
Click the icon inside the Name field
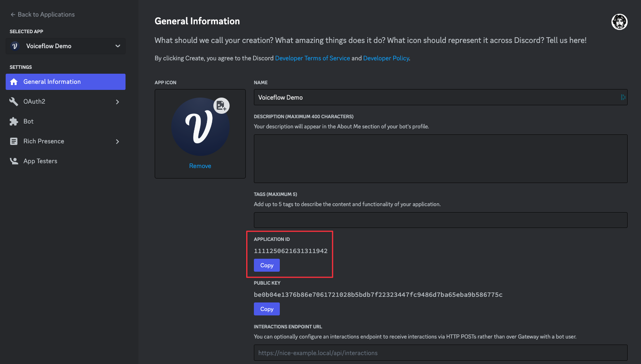coord(623,97)
